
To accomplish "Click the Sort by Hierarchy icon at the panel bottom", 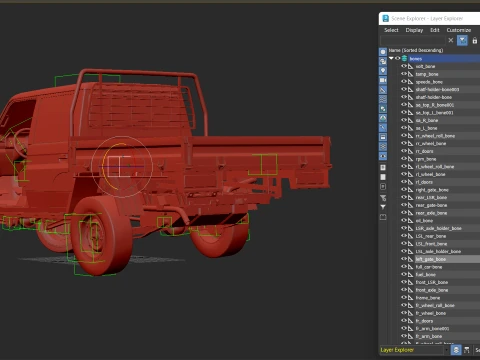I will point(467,350).
